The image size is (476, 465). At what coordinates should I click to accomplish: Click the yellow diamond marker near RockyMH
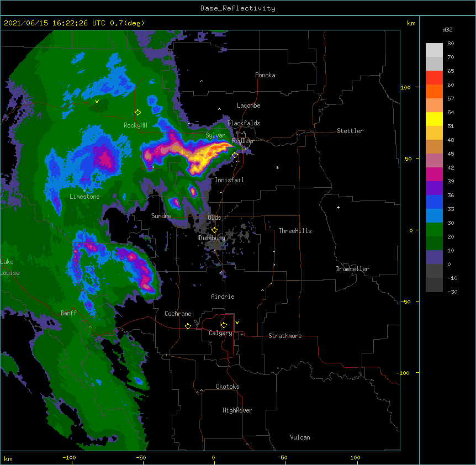(x=137, y=113)
